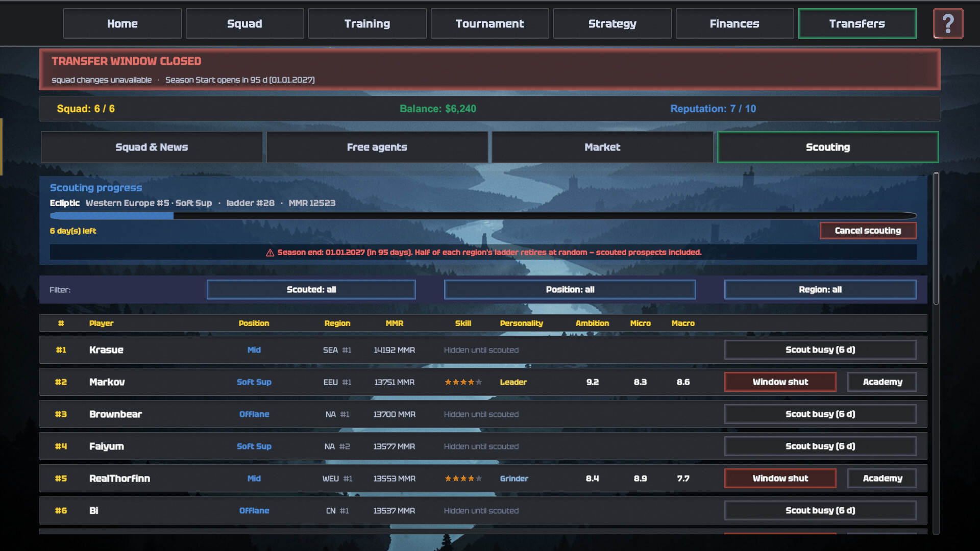Open the help question mark icon
Screen dimensions: 980x551
coord(948,23)
